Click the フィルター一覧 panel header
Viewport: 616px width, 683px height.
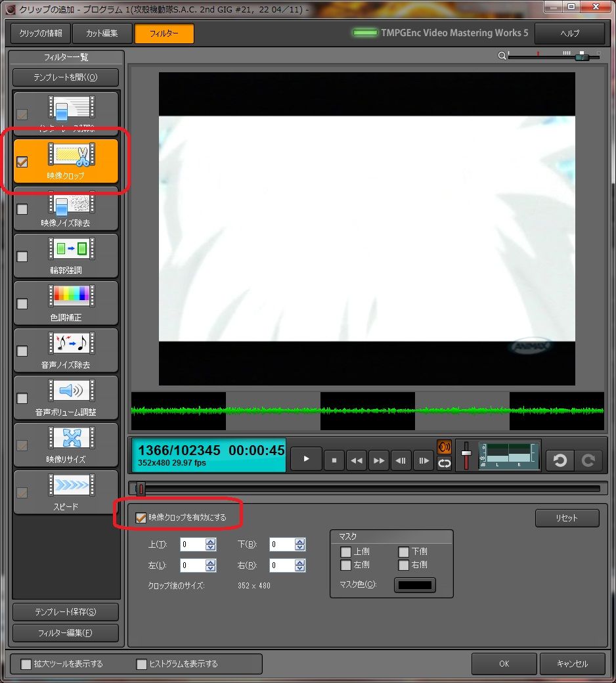(66, 57)
